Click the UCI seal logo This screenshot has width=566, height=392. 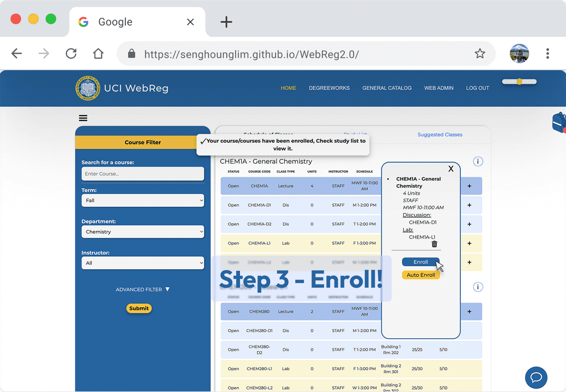coord(88,88)
